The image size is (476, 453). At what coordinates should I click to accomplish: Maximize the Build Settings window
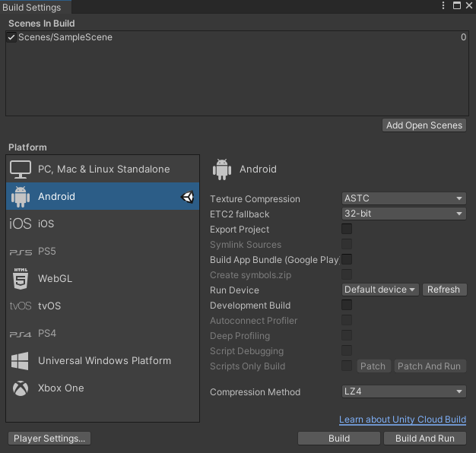click(457, 5)
